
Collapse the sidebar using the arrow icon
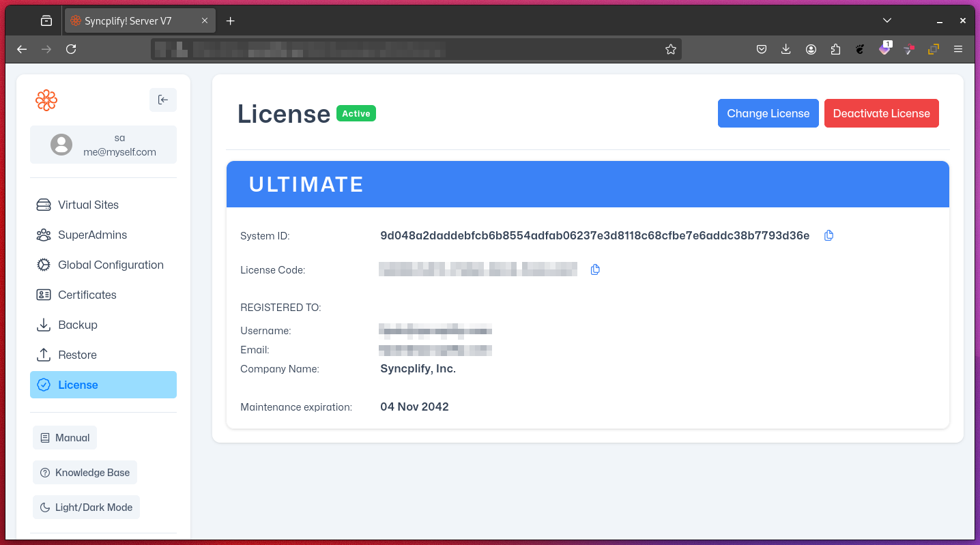point(163,100)
